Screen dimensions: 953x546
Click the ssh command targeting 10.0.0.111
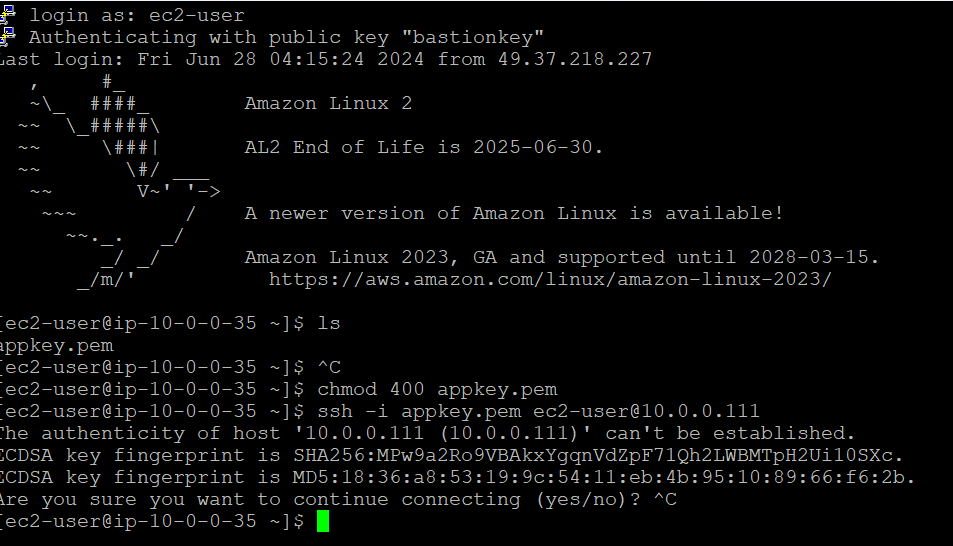(538, 411)
